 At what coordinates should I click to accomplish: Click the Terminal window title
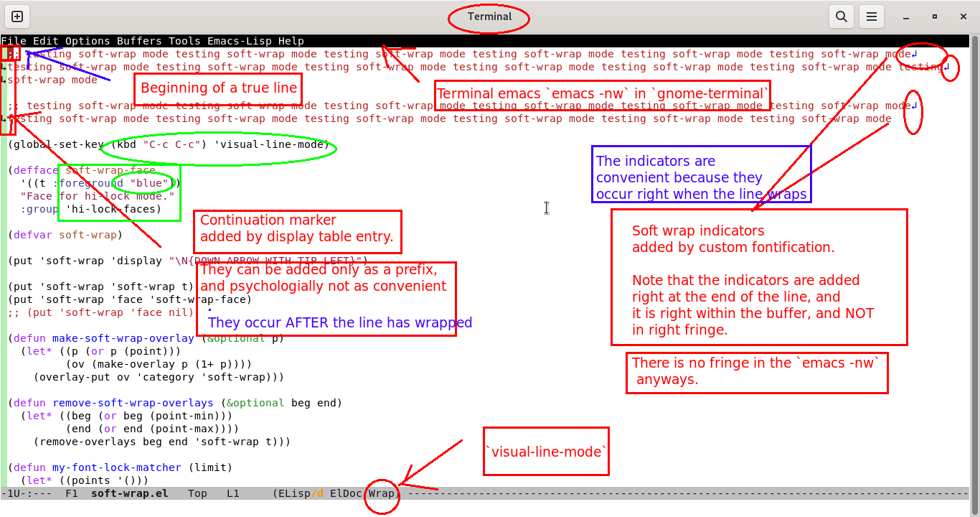(490, 17)
